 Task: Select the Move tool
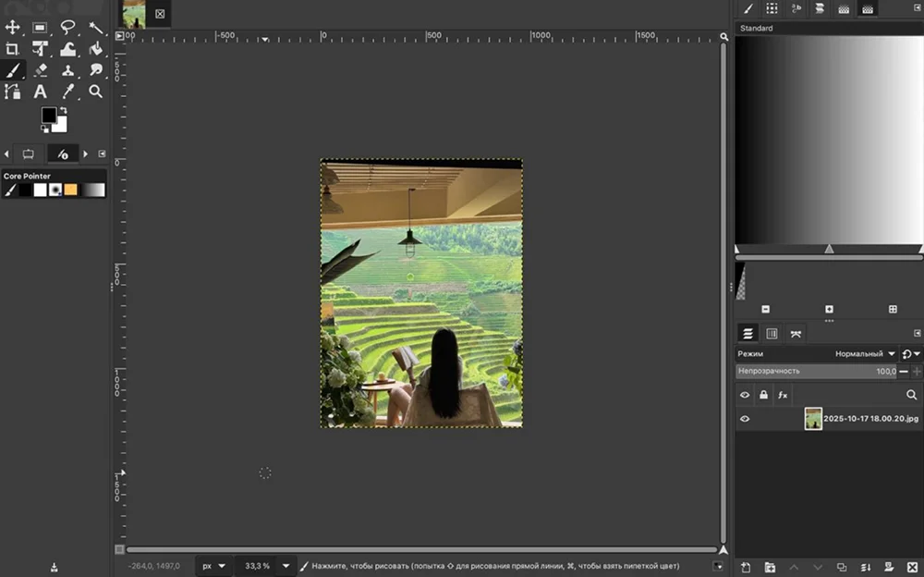point(13,28)
